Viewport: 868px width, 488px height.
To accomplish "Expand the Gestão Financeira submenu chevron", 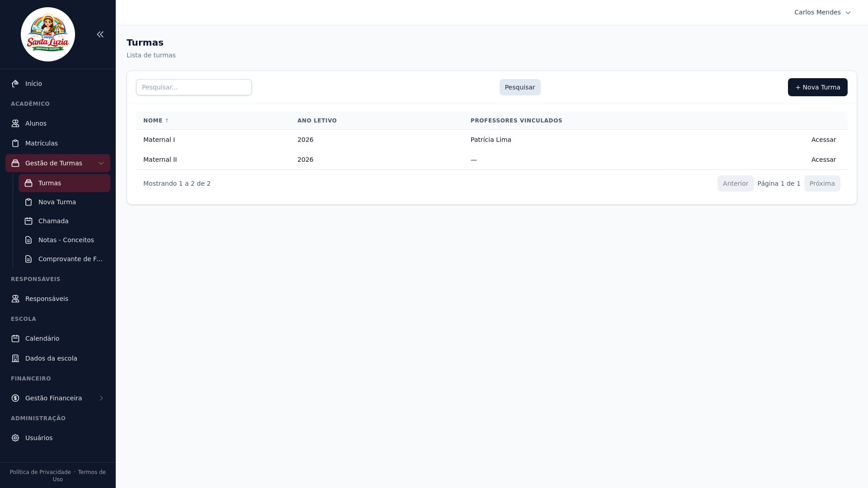I will tap(101, 398).
